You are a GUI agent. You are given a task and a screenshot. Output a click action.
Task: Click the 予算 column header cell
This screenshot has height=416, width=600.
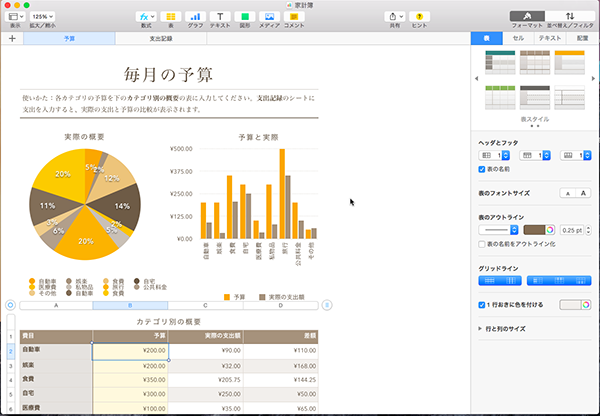(130, 336)
